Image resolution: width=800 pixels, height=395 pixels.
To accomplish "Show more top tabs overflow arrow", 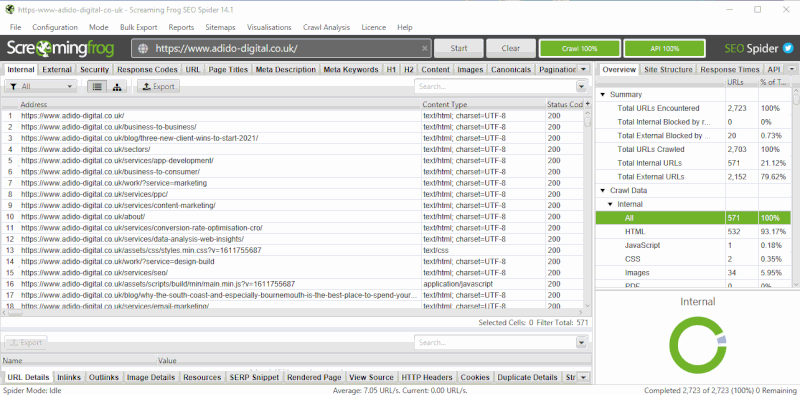I will click(x=584, y=69).
